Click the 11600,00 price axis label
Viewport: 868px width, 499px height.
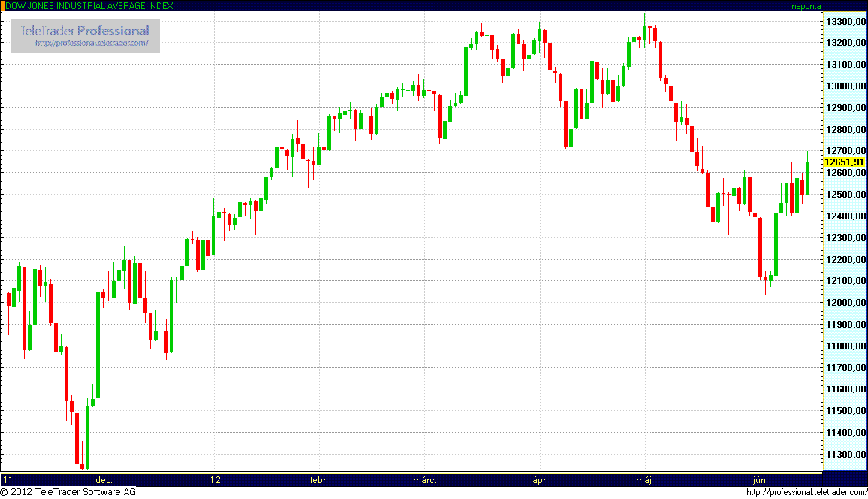tap(845, 389)
